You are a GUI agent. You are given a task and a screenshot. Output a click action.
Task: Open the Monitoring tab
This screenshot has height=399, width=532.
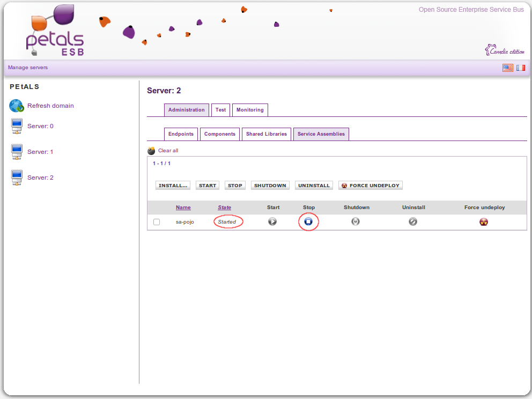(250, 110)
